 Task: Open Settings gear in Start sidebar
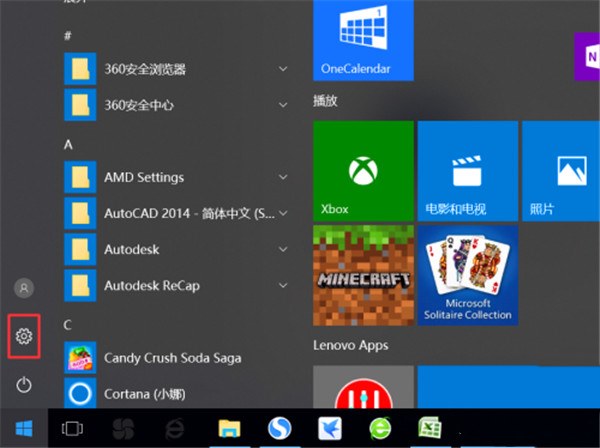[24, 336]
